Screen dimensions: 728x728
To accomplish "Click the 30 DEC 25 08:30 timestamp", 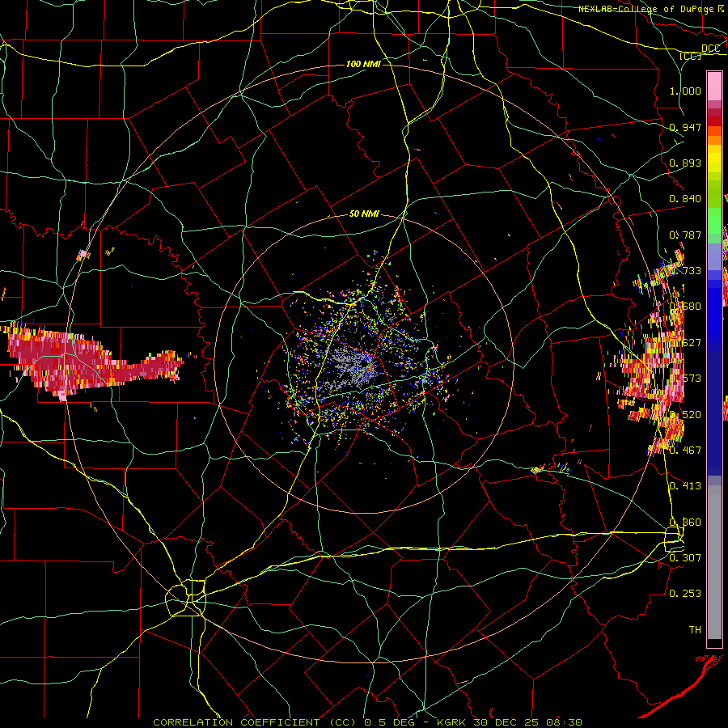I will click(528, 722).
